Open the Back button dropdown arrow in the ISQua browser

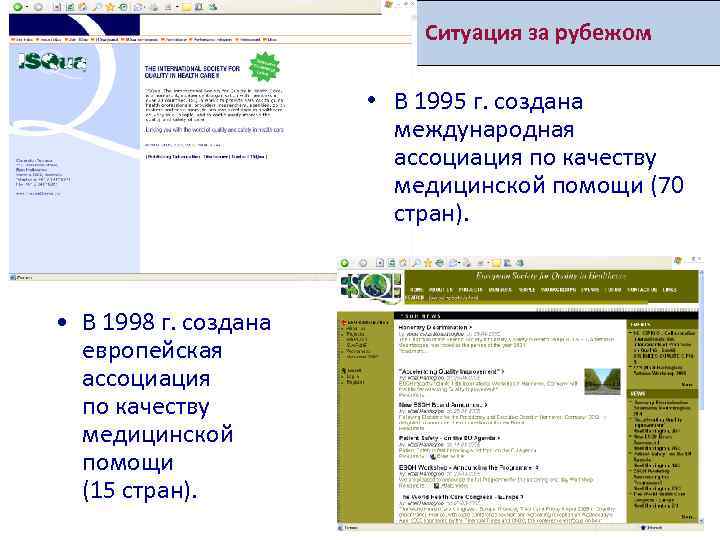(x=27, y=7)
